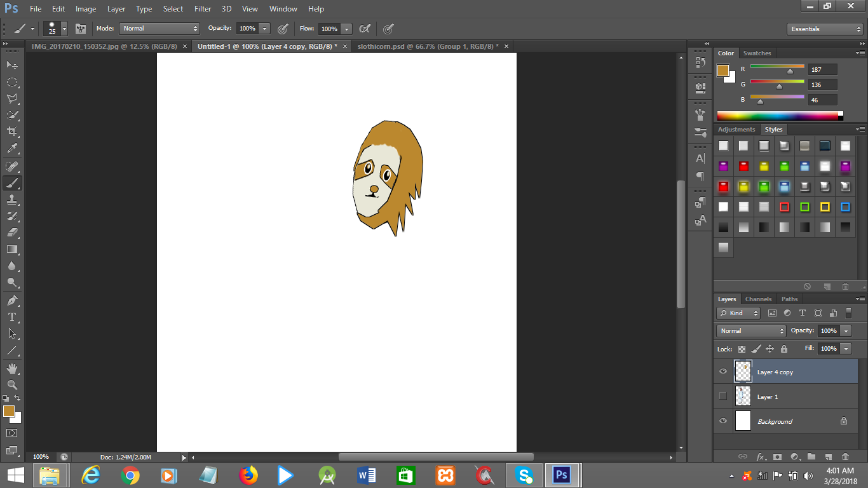Switch to the Channels tab

tap(758, 299)
